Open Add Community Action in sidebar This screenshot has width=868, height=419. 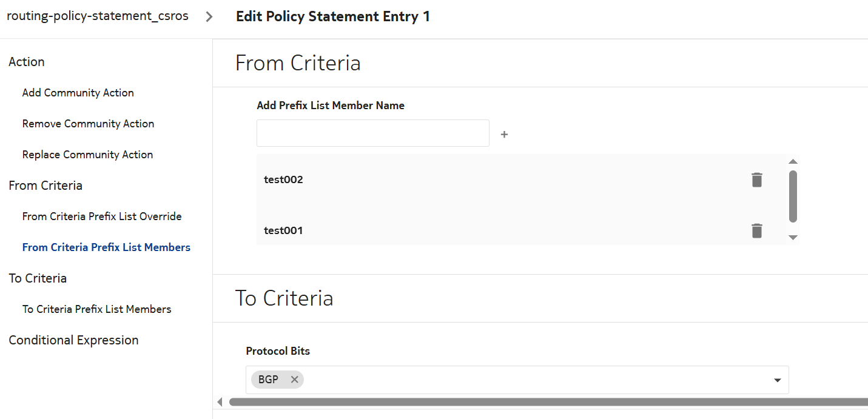click(78, 93)
